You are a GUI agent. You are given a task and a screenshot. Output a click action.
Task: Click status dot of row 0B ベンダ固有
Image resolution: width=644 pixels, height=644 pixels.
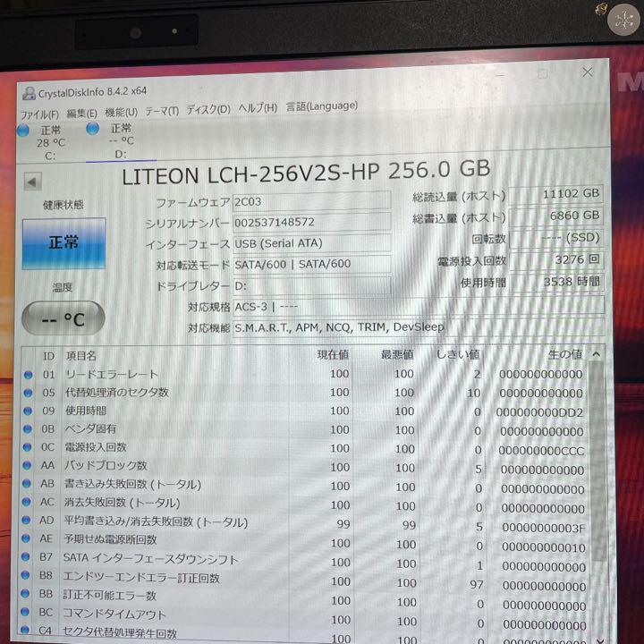click(x=28, y=428)
